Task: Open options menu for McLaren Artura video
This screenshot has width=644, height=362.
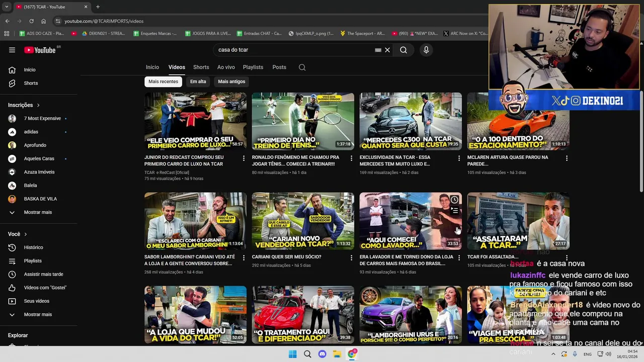Action: (567, 158)
